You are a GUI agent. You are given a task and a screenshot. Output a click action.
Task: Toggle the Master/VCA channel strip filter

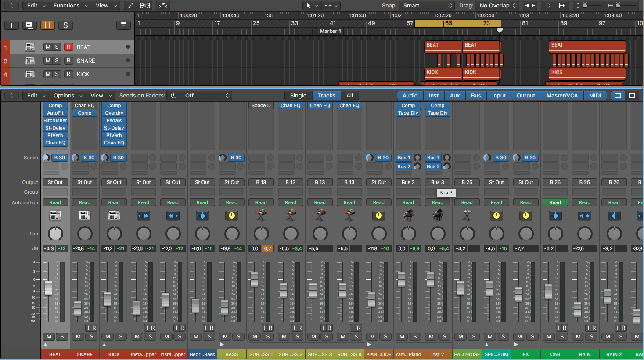(562, 96)
